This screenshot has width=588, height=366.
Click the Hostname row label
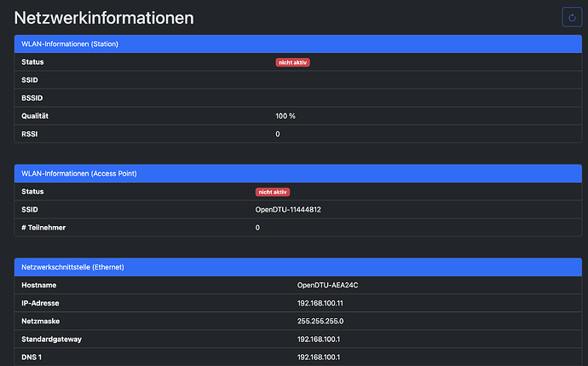pos(38,285)
